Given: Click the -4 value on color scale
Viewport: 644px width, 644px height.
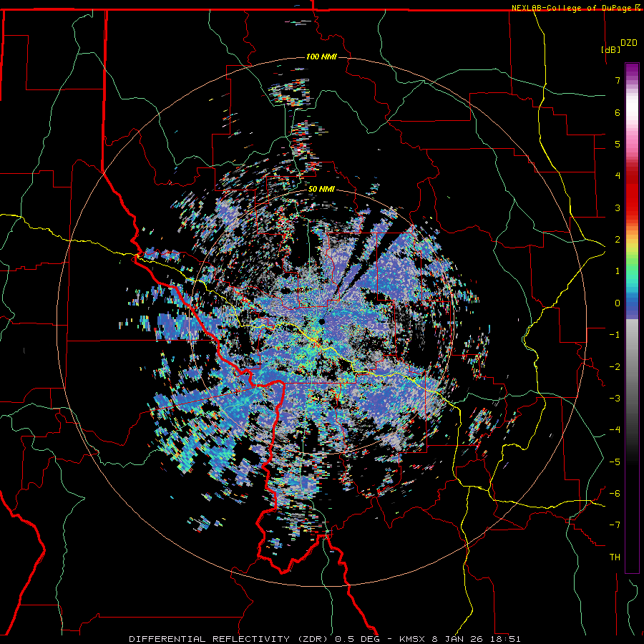Looking at the screenshot, I should [615, 430].
